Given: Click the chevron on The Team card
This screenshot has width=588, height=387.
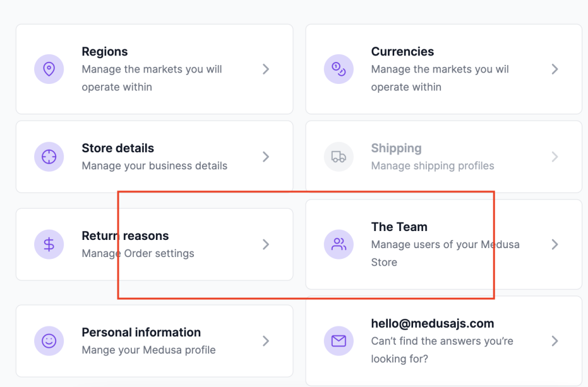Looking at the screenshot, I should click(x=555, y=244).
